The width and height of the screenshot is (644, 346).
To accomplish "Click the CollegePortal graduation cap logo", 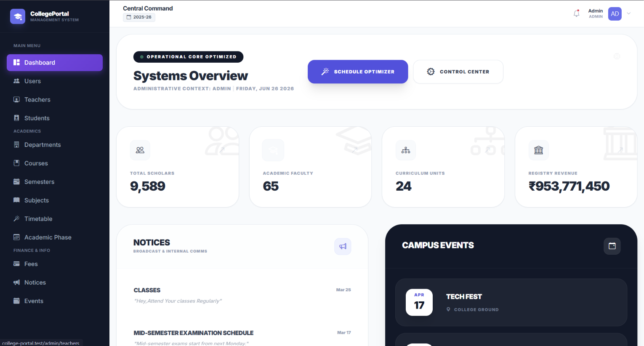I will coord(18,16).
